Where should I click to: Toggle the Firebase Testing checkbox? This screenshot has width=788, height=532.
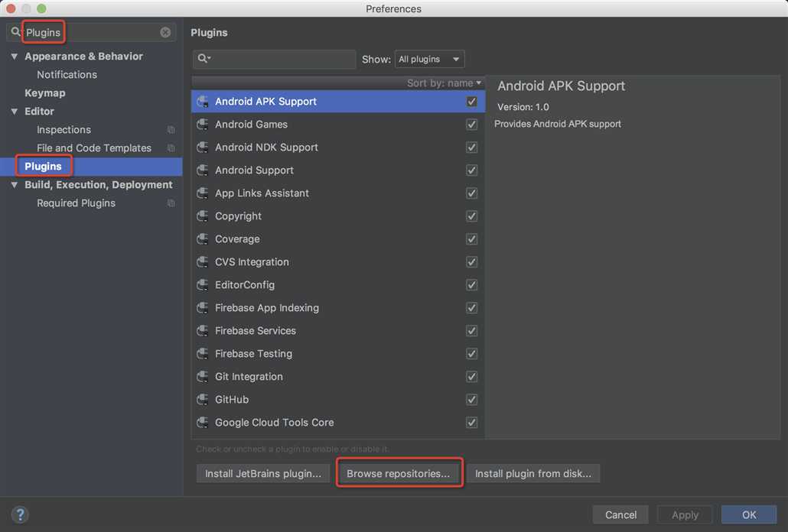coord(471,353)
